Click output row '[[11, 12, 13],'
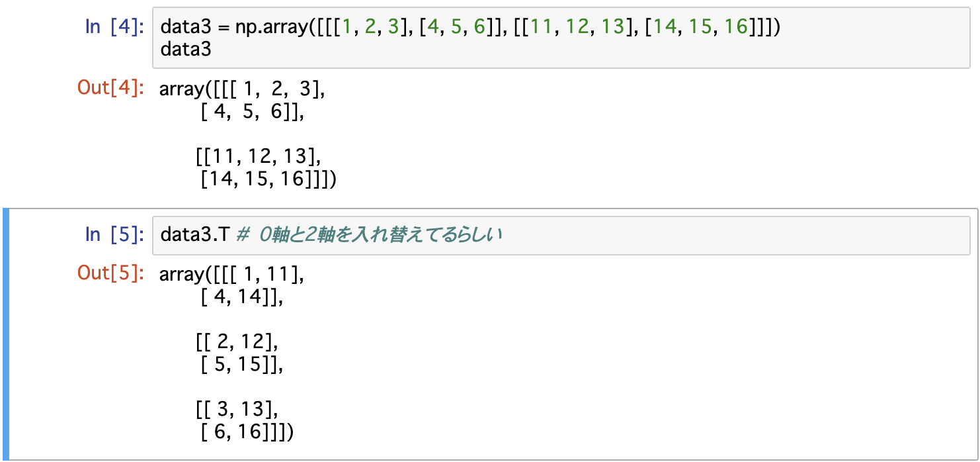 click(x=258, y=157)
